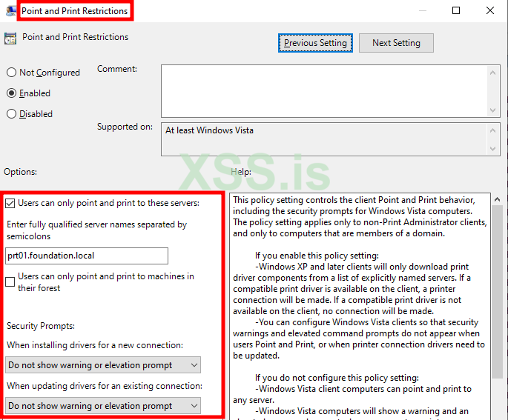Close the Point and Print Restrictions dialog
The height and width of the screenshot is (420, 508).
[x=490, y=10]
